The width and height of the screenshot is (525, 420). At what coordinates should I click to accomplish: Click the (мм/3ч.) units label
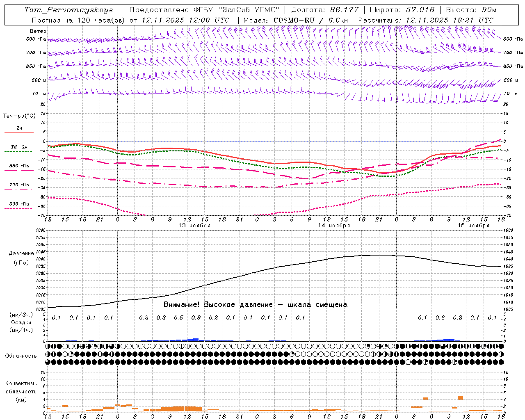[21, 315]
